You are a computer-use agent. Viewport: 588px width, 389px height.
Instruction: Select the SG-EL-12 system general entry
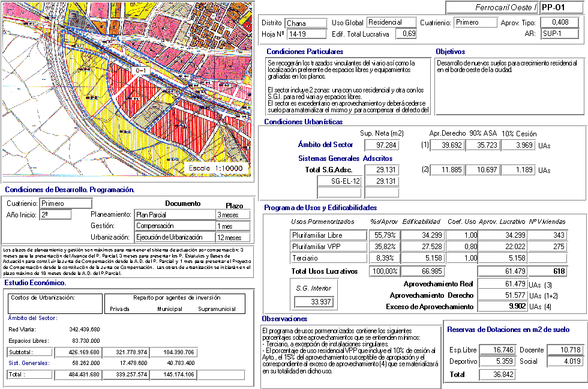[x=339, y=181]
